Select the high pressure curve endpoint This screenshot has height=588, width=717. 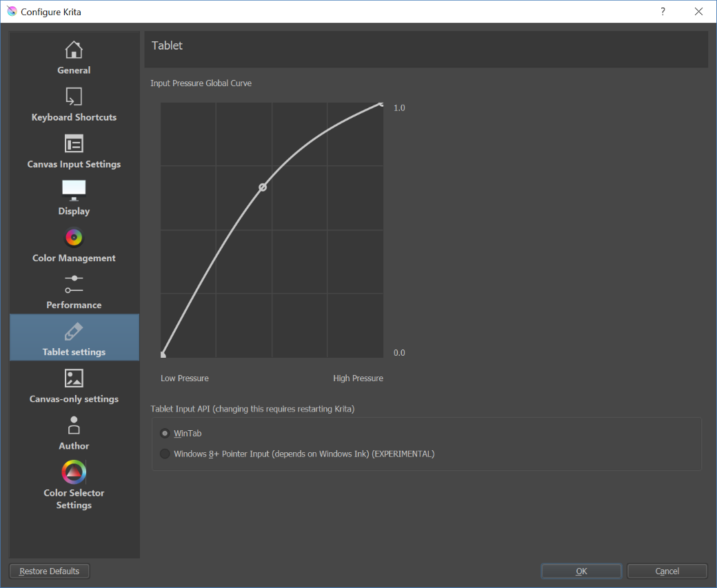tap(381, 105)
